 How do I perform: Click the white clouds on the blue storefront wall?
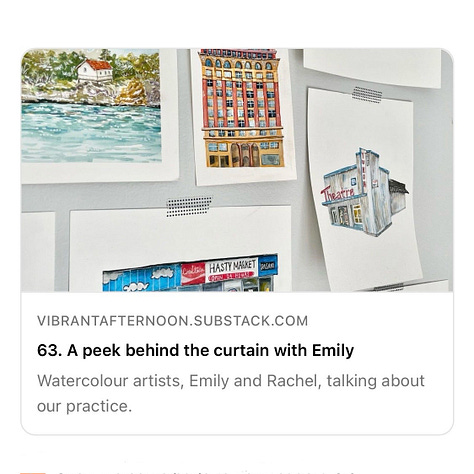click(x=141, y=279)
